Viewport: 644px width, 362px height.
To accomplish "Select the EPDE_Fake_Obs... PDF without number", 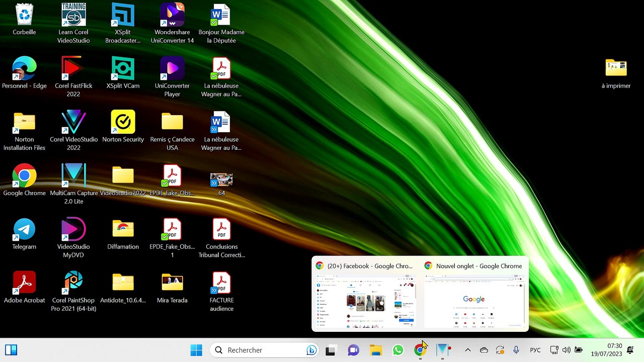I will (172, 180).
